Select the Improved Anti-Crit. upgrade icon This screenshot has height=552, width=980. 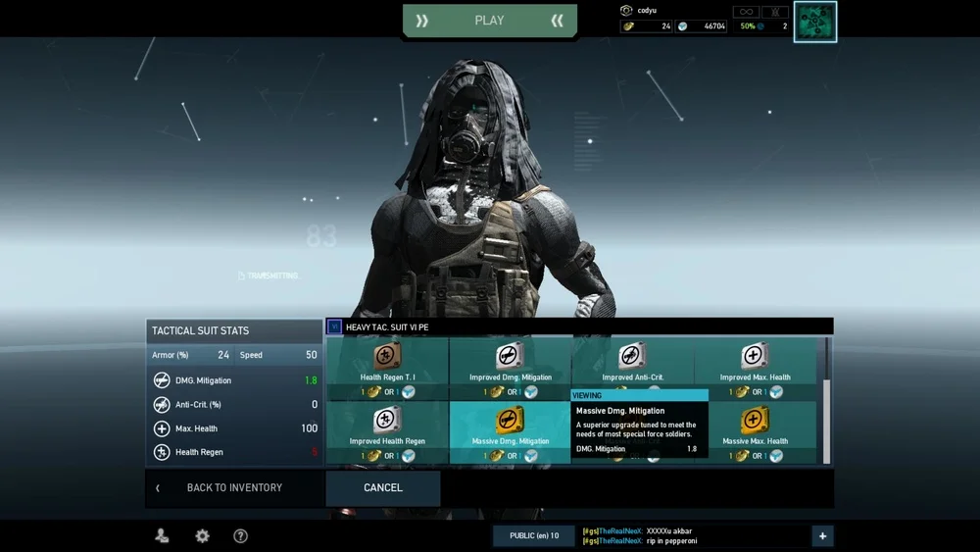pos(632,356)
